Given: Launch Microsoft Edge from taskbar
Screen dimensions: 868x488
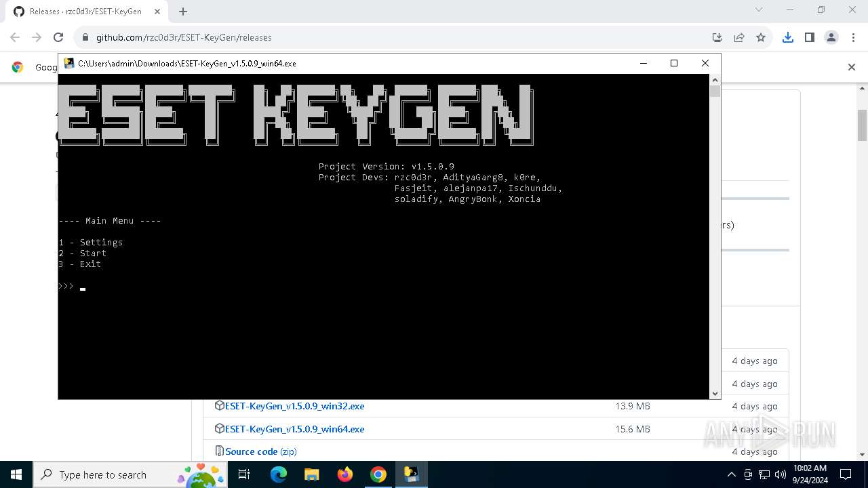Looking at the screenshot, I should pyautogui.click(x=279, y=474).
